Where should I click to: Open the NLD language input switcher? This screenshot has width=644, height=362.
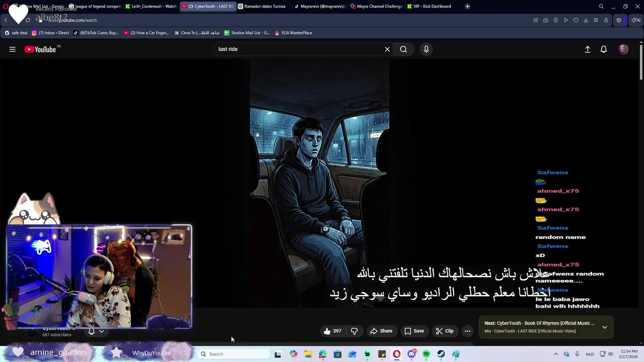click(590, 354)
